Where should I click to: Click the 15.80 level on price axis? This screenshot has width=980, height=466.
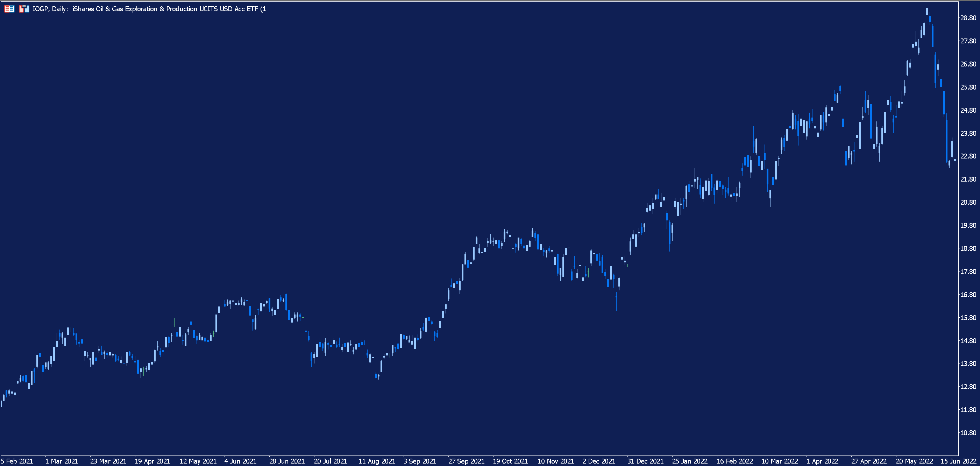[x=968, y=318]
